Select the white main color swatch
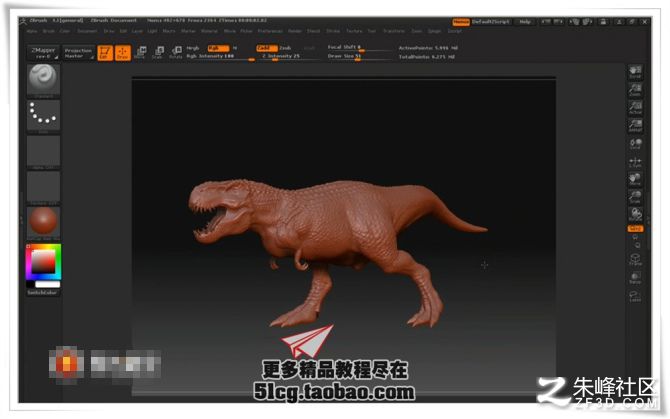 point(47,284)
